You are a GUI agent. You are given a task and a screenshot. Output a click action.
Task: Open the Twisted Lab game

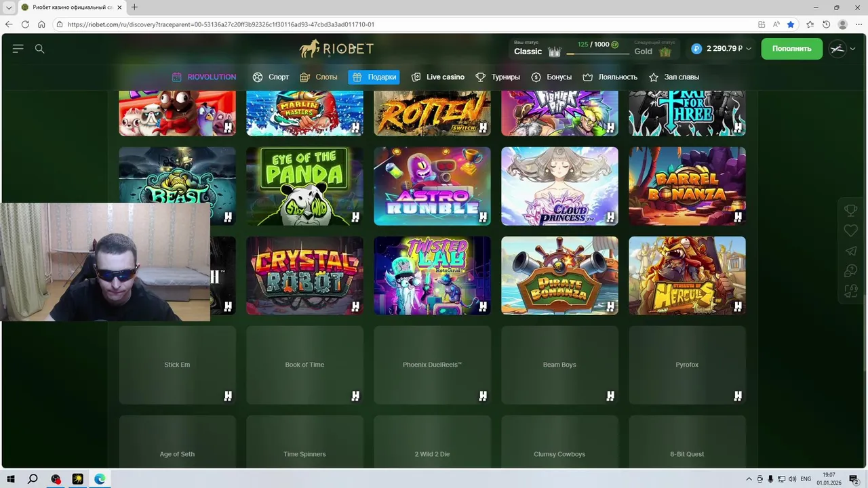pos(432,275)
